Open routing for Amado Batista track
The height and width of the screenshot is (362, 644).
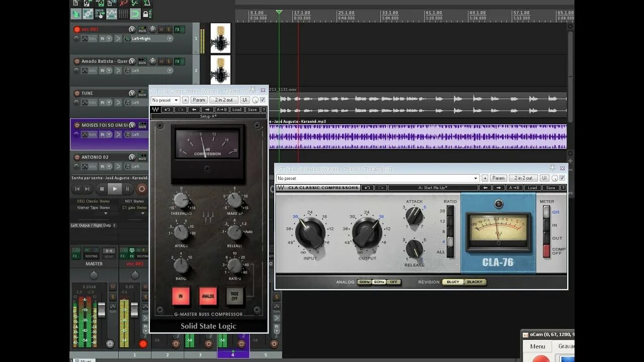pyautogui.click(x=142, y=61)
